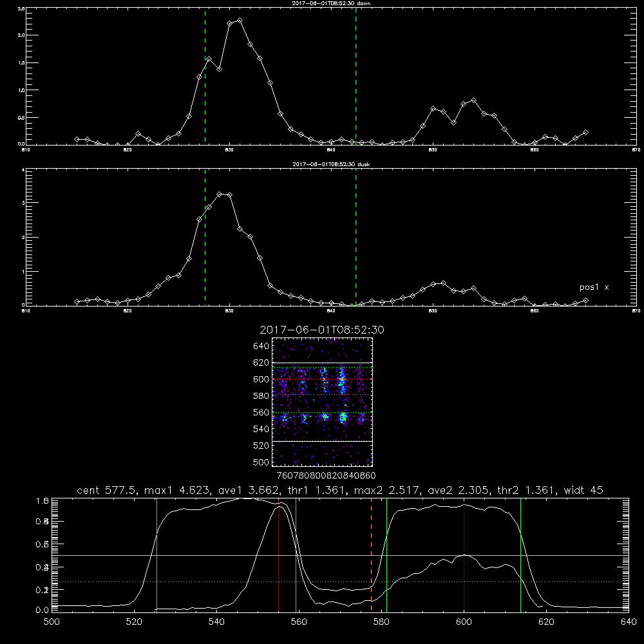Click the '600' x-axis label of bottom plot
The image size is (644, 644).
click(464, 622)
